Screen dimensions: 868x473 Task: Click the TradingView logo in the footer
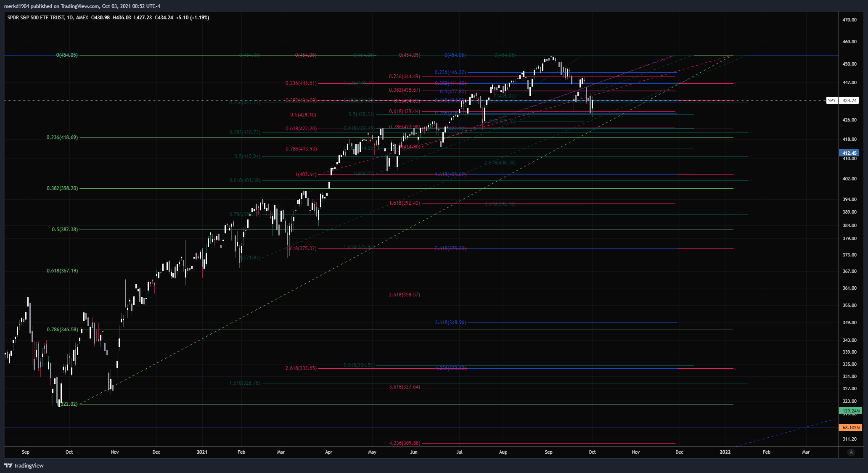(x=24, y=465)
